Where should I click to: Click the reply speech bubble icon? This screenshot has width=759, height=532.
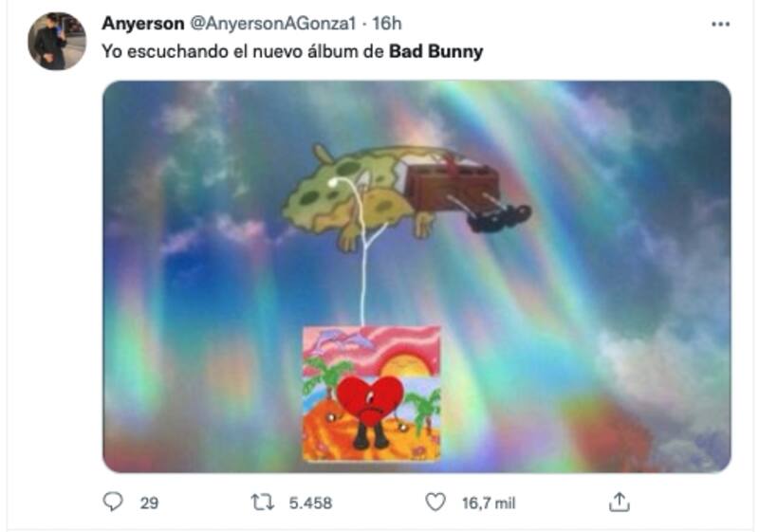coord(113,502)
